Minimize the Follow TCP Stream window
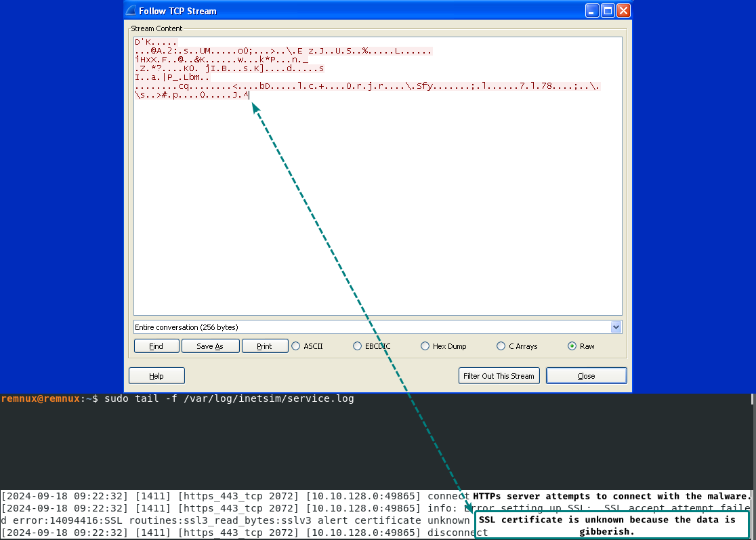The width and height of the screenshot is (756, 540). click(593, 11)
